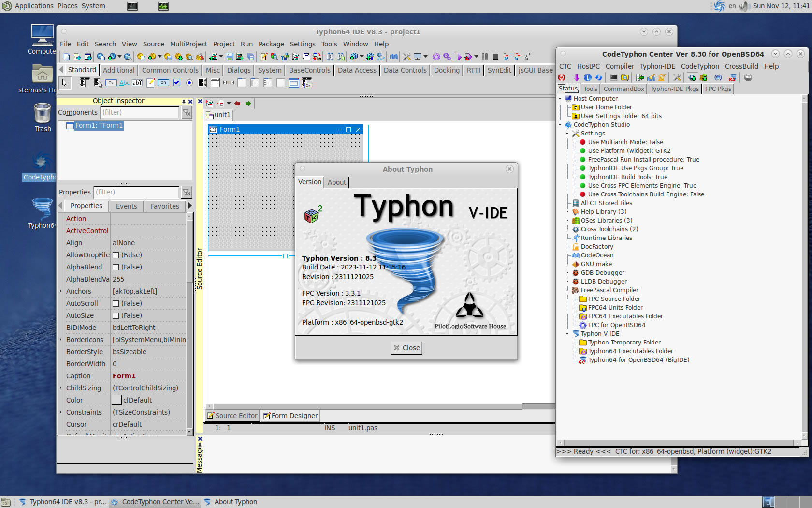Focus the Components filter input field
812x508 pixels.
click(x=140, y=112)
